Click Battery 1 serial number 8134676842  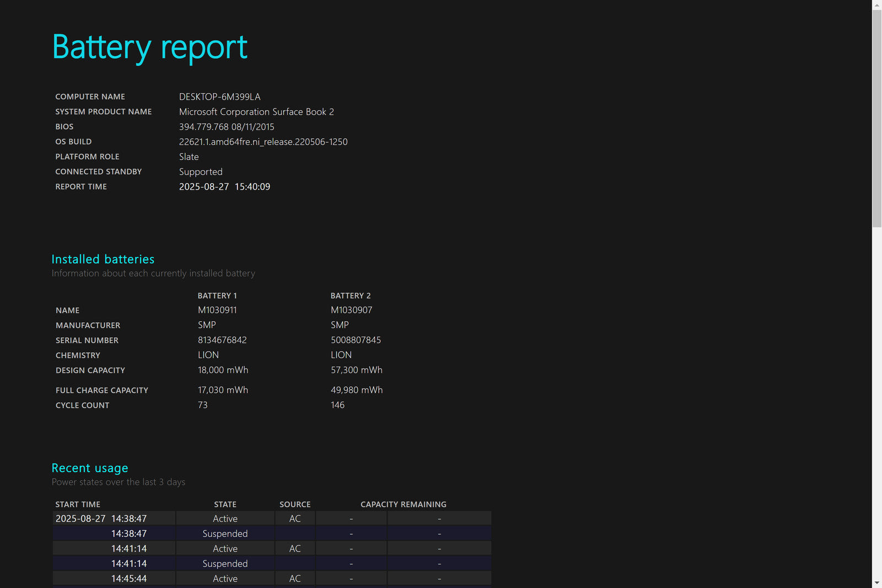222,340
